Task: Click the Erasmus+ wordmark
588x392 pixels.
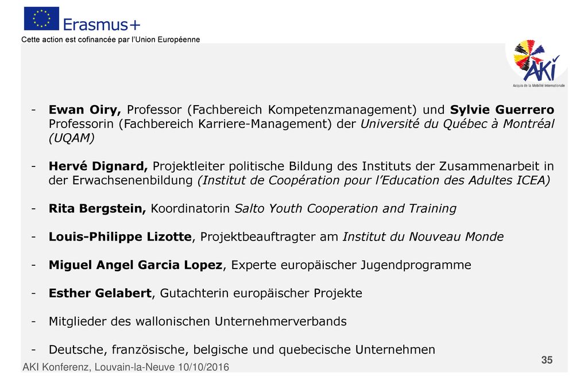Action: pyautogui.click(x=101, y=25)
